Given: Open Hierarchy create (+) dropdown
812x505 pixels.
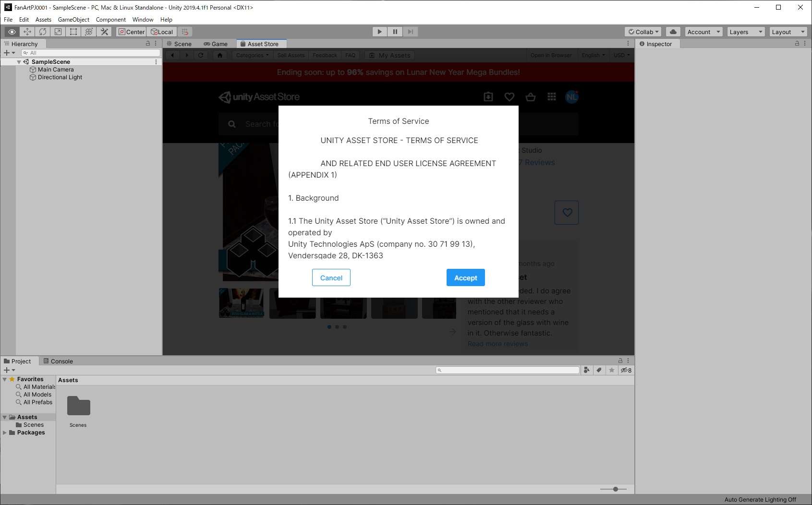Looking at the screenshot, I should click(9, 53).
